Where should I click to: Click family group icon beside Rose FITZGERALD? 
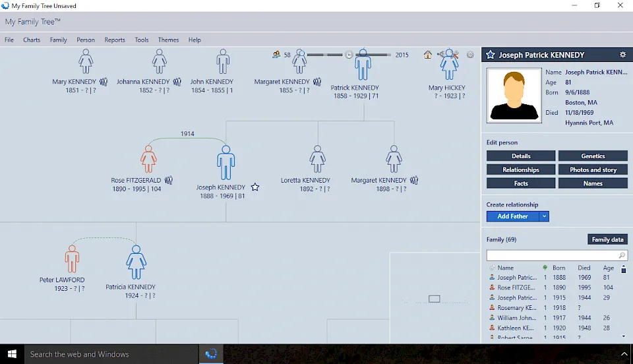click(169, 181)
